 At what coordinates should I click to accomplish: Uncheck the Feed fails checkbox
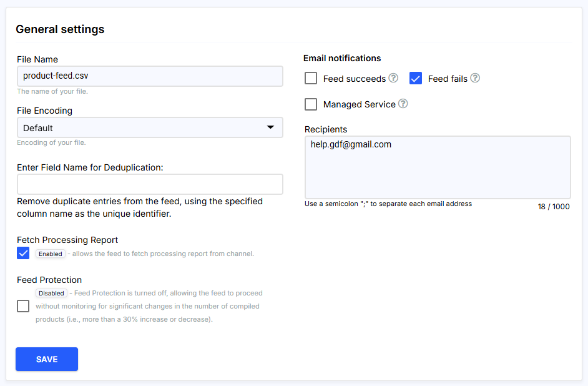click(x=416, y=79)
